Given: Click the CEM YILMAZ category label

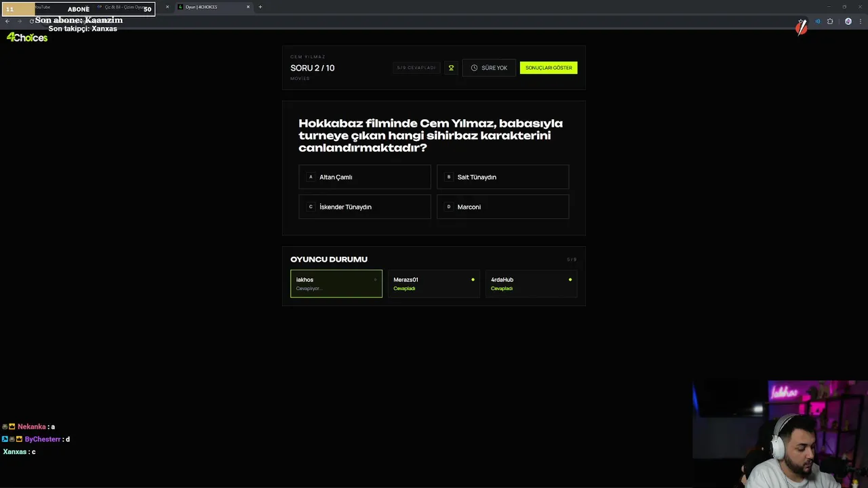Looking at the screenshot, I should pos(308,57).
